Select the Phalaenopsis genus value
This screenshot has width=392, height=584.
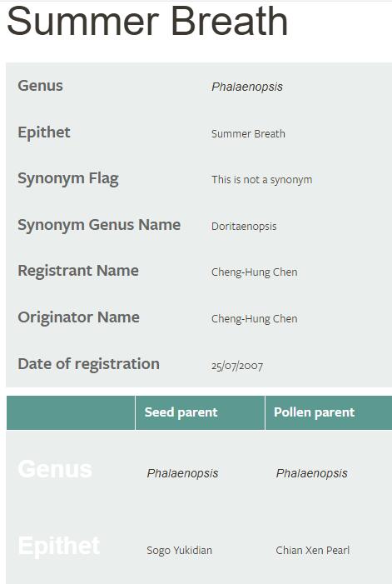[x=247, y=87]
